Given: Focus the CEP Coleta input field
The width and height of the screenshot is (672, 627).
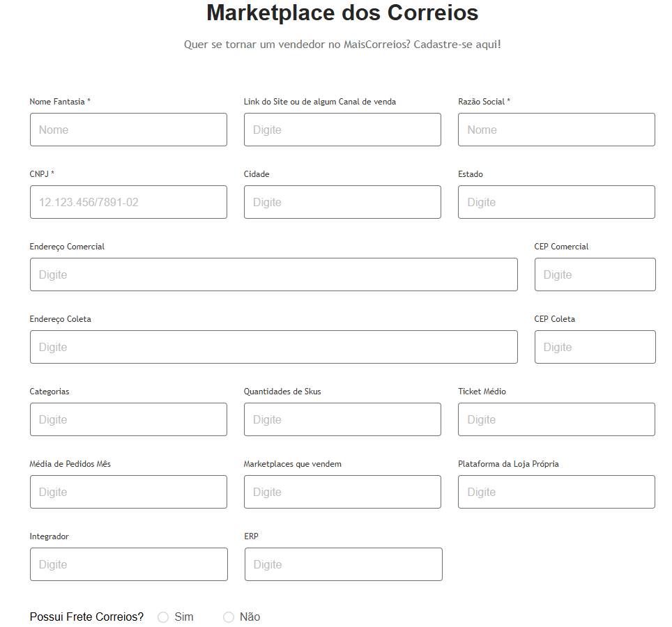Looking at the screenshot, I should click(595, 347).
